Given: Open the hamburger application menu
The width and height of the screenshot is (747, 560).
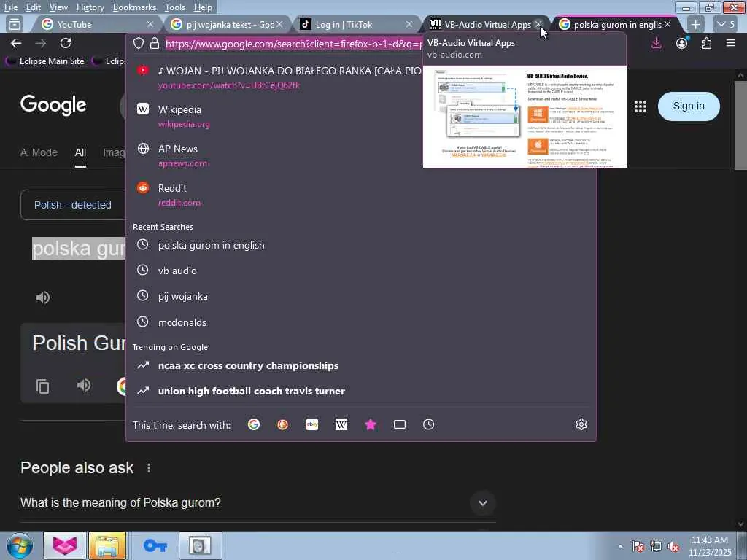Looking at the screenshot, I should coord(731,43).
